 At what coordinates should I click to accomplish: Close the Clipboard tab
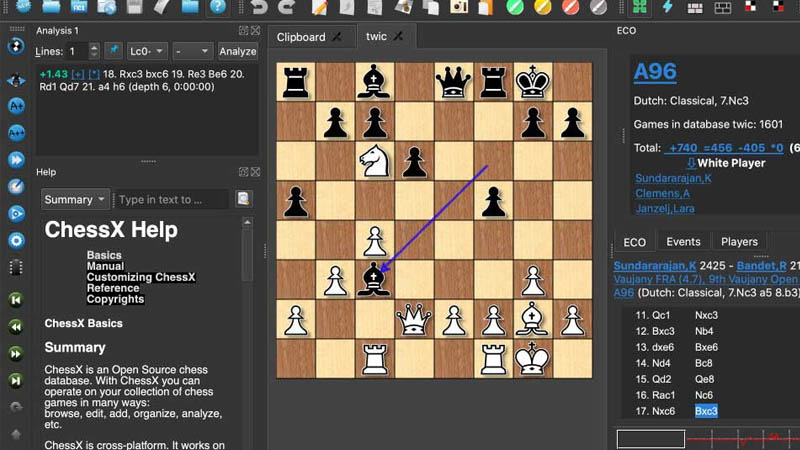[337, 37]
